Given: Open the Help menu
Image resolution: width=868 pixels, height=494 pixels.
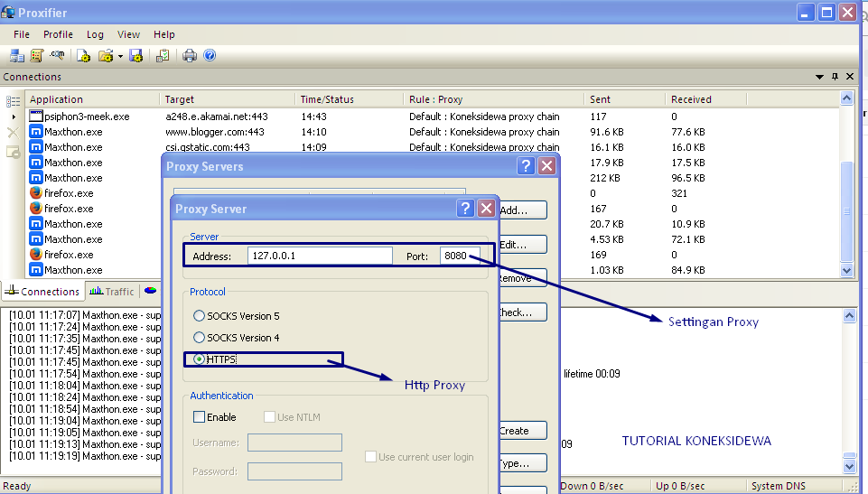Looking at the screenshot, I should click(163, 34).
